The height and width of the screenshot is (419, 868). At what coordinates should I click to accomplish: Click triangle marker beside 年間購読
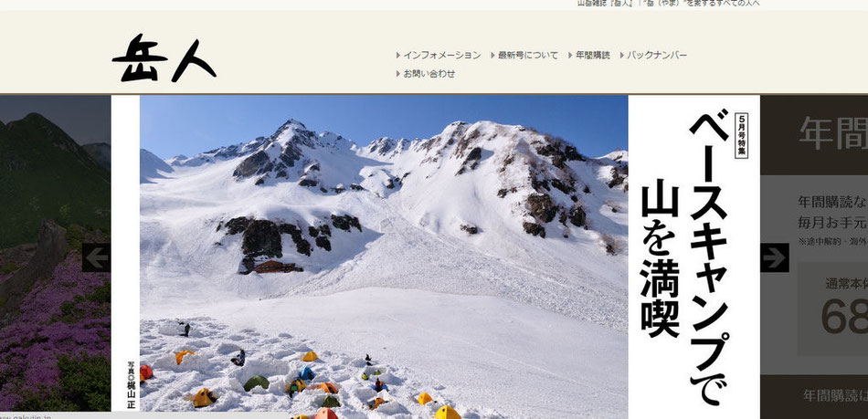coord(571,56)
